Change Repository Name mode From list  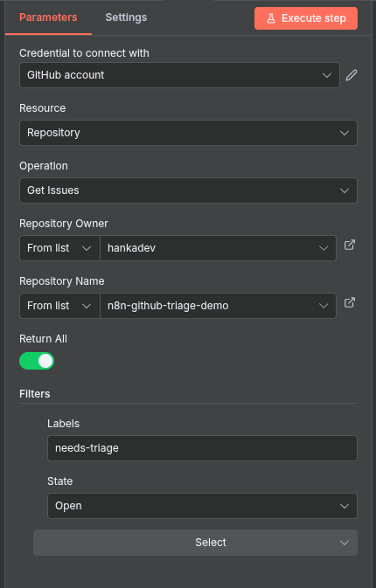(x=59, y=306)
